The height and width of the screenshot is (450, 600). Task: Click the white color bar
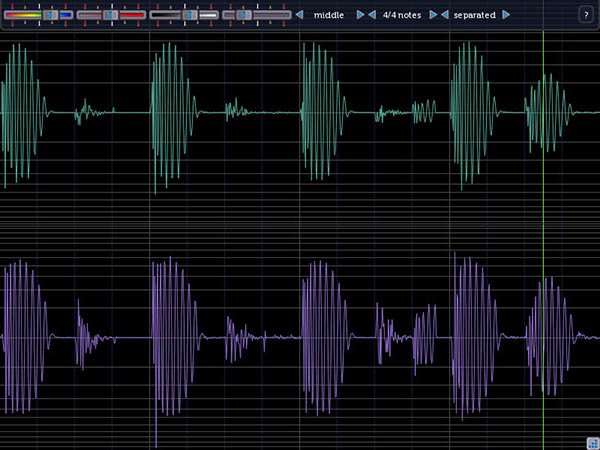point(209,15)
